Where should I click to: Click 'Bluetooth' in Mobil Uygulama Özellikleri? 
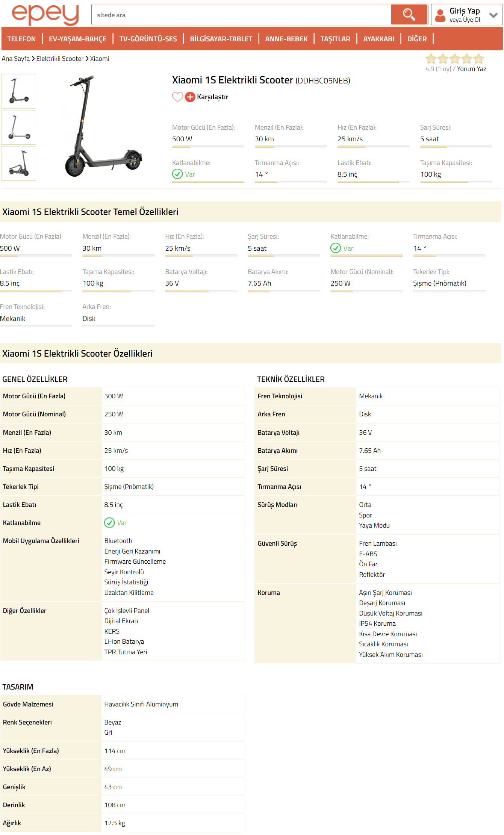point(118,541)
